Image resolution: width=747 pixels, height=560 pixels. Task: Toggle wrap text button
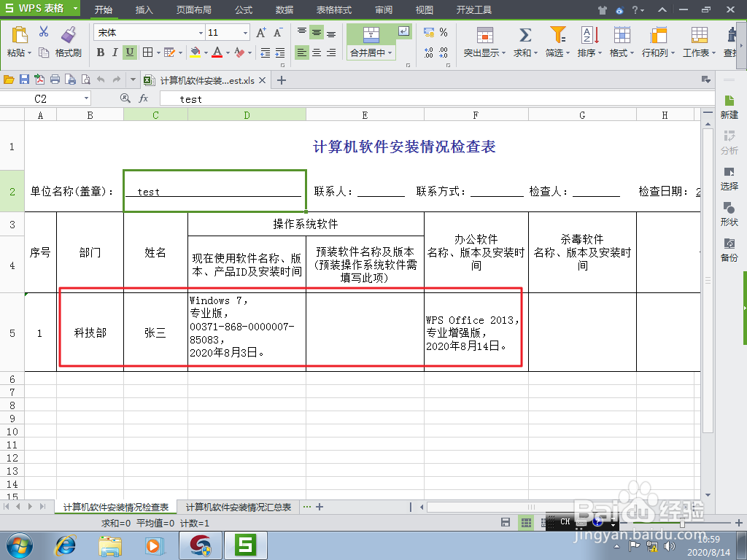403,31
